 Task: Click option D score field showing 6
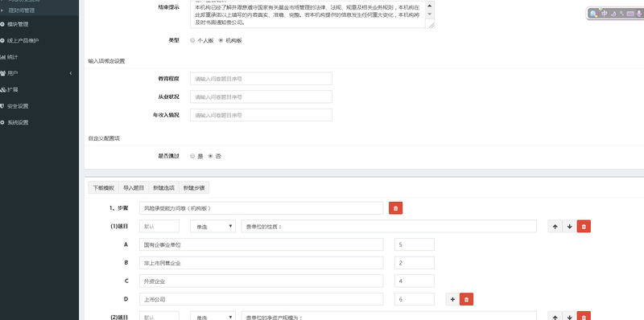point(415,299)
